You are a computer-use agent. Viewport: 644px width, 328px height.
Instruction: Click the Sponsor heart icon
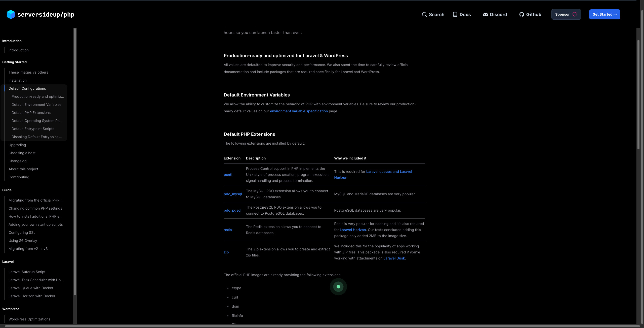[575, 14]
